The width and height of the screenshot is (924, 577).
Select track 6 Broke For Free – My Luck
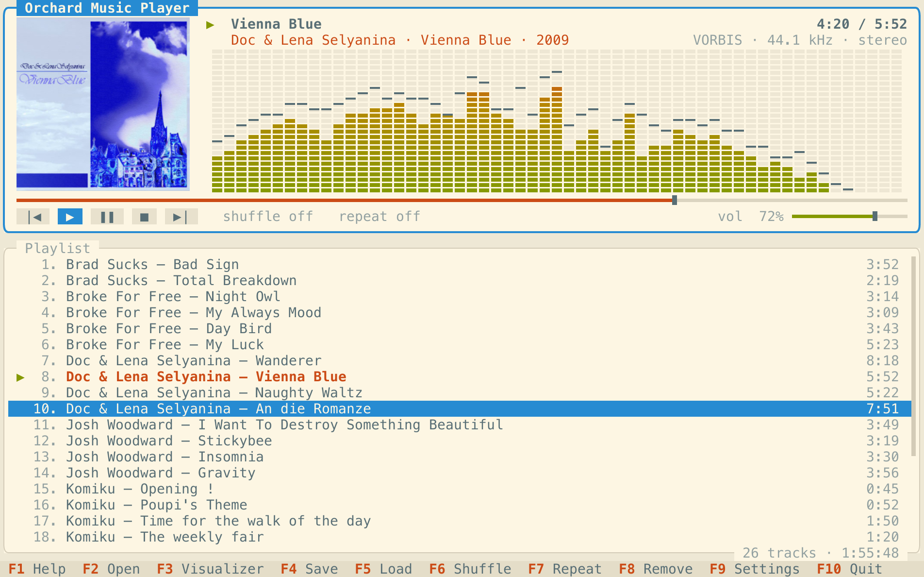pyautogui.click(x=460, y=345)
